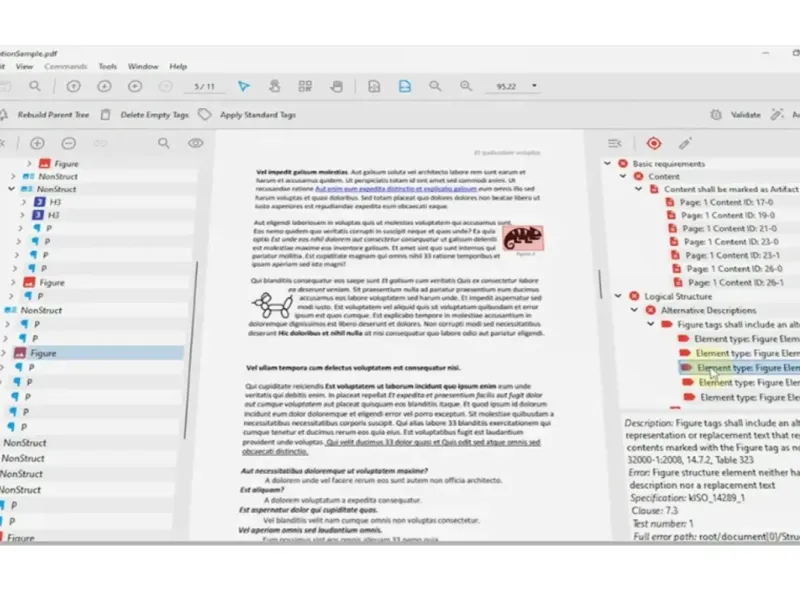Pick the hand pan tool
The image size is (800, 600).
[336, 86]
